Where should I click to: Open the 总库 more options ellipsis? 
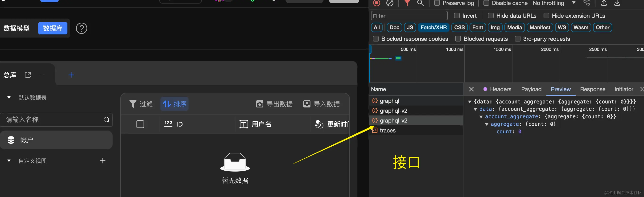click(42, 75)
